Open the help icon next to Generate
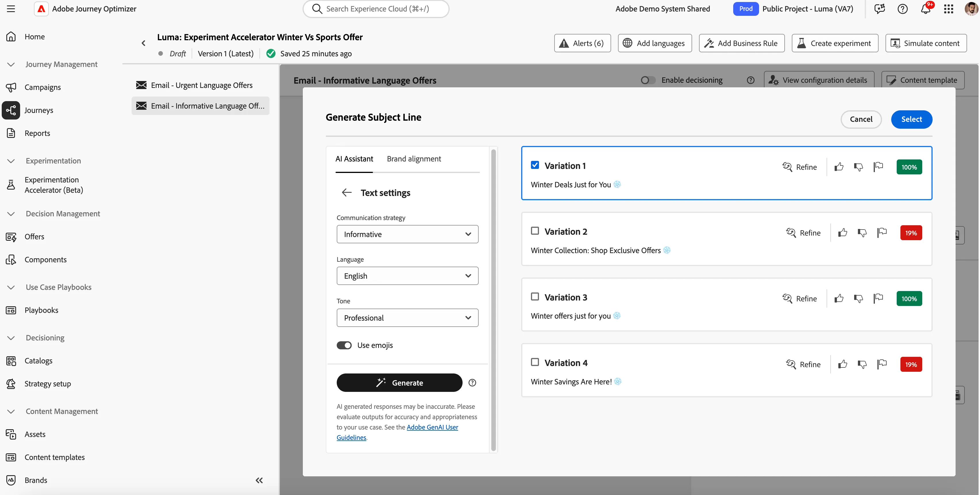The image size is (980, 495). point(472,383)
